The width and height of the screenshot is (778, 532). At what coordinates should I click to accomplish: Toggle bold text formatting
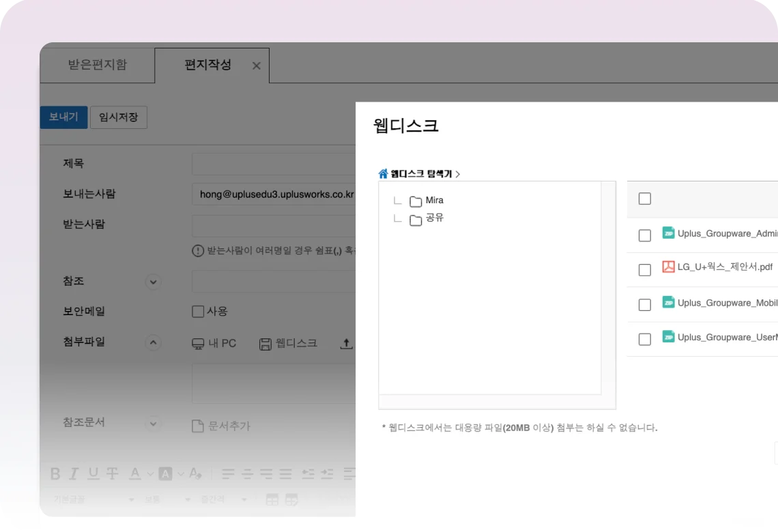click(x=55, y=473)
